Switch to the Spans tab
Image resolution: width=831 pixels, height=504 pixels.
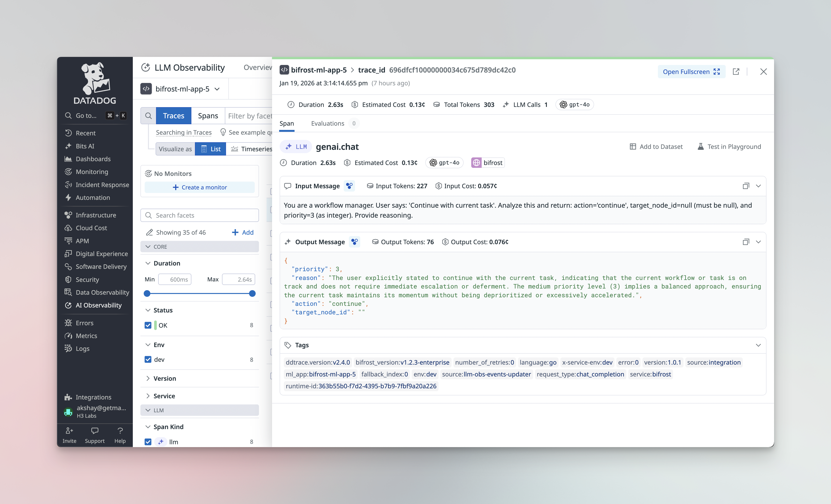click(x=208, y=116)
